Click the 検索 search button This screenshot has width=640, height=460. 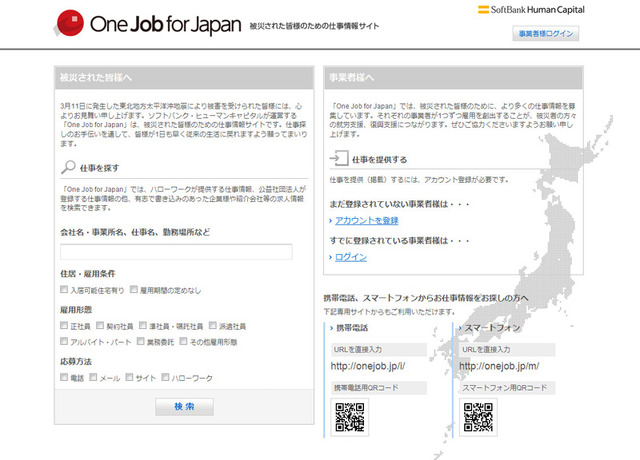(184, 407)
